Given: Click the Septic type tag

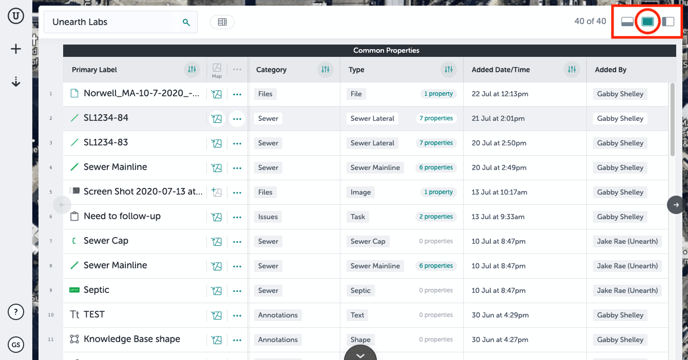Looking at the screenshot, I should 360,291.
